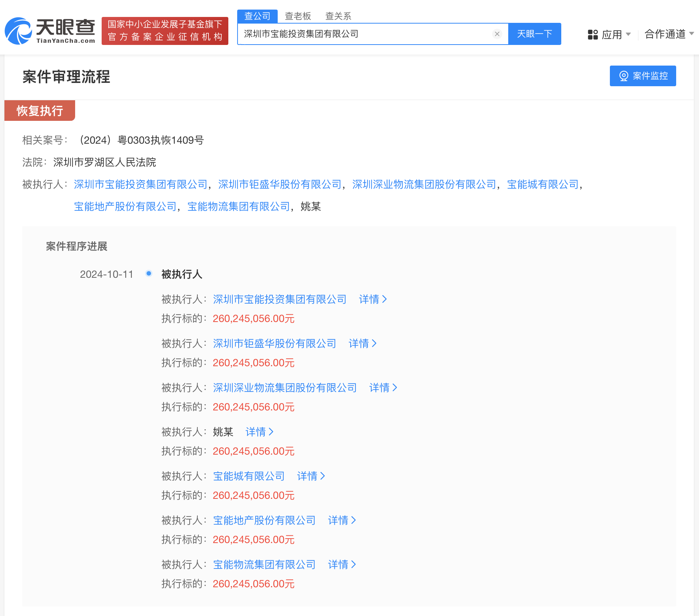The height and width of the screenshot is (616, 699).
Task: Click the 案件审理流程 heading
Action: 66,77
